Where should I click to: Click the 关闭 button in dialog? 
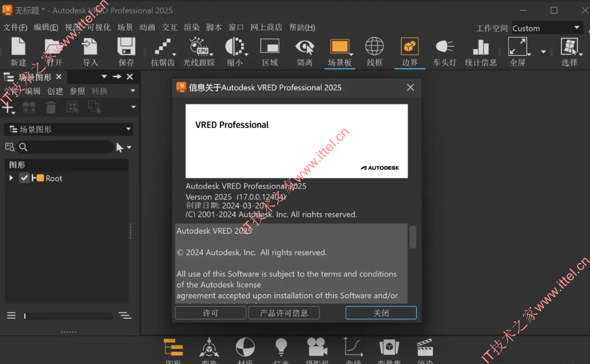pos(381,313)
